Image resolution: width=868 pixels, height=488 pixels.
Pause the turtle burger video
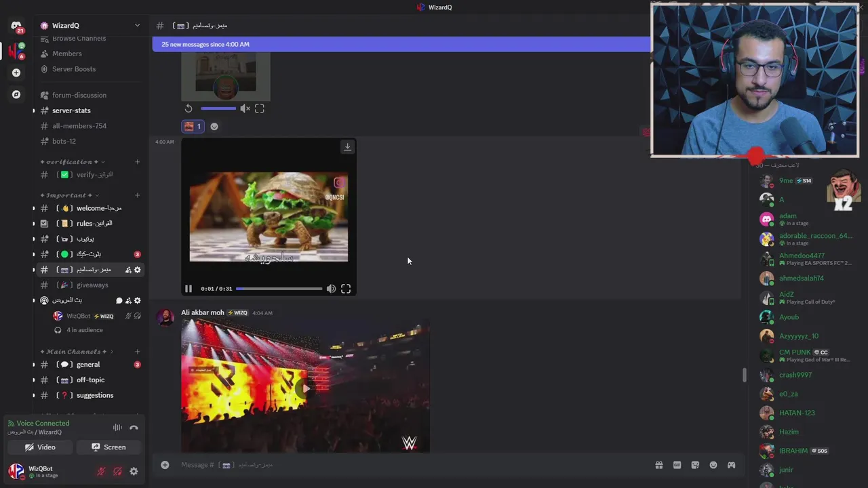[189, 289]
